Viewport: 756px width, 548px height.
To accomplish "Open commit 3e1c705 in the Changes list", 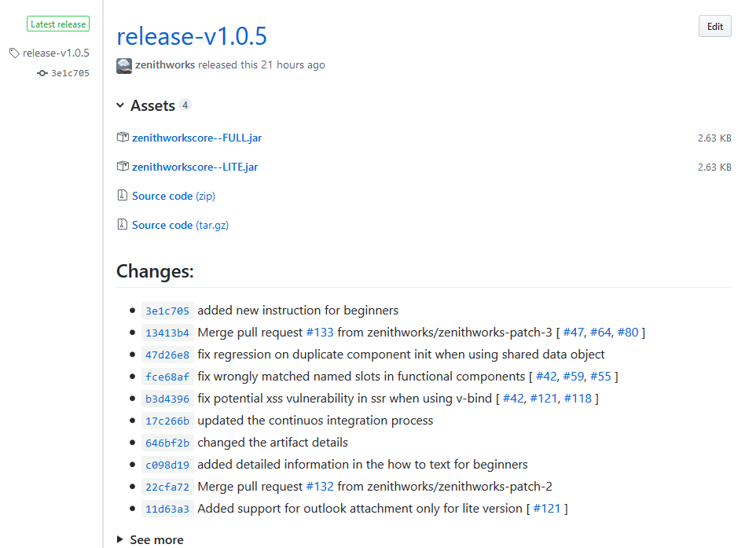I will (x=167, y=310).
